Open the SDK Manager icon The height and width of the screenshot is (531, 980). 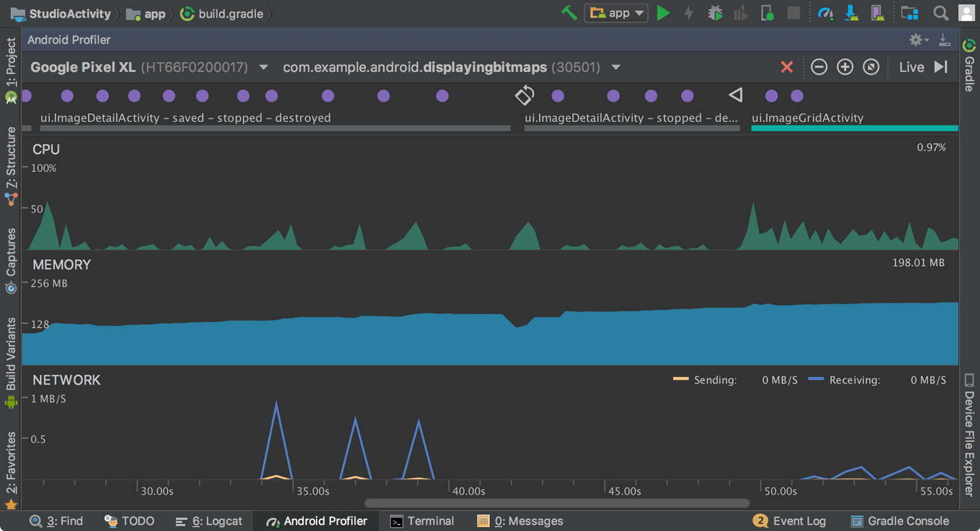(x=852, y=13)
